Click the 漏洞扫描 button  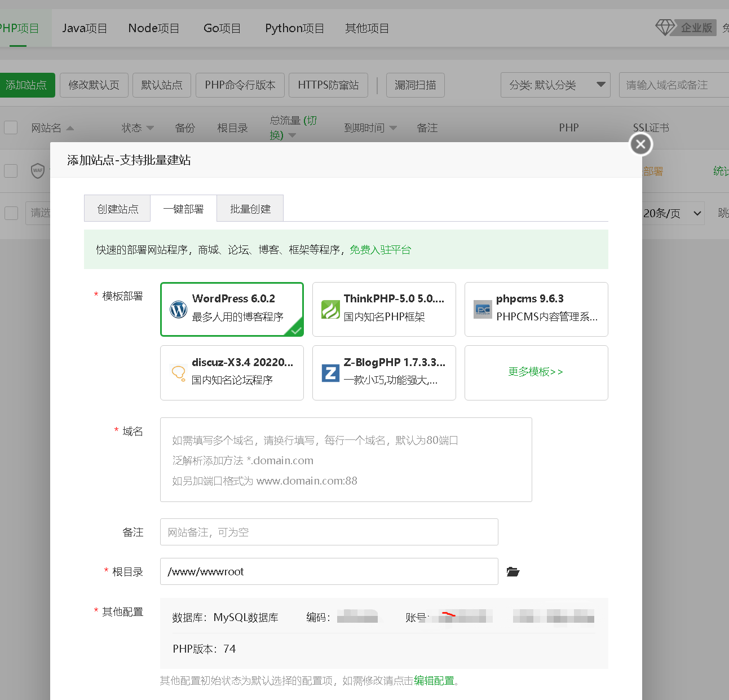coord(416,85)
